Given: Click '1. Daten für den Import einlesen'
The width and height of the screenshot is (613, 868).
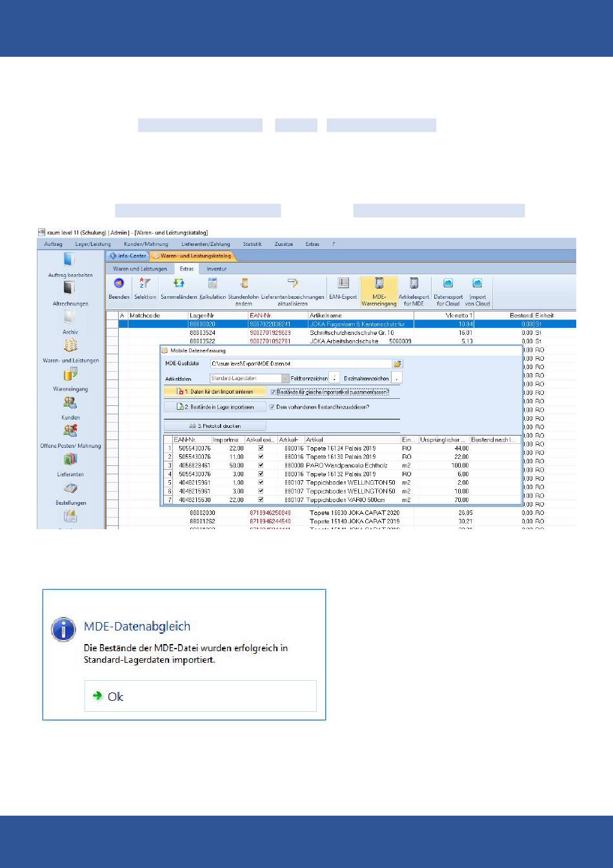Looking at the screenshot, I should click(215, 392).
